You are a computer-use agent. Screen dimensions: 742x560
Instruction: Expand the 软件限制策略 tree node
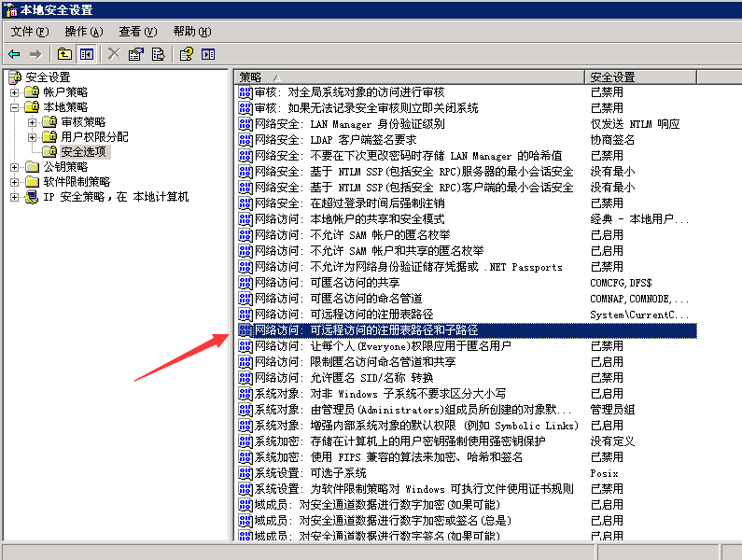[15, 182]
